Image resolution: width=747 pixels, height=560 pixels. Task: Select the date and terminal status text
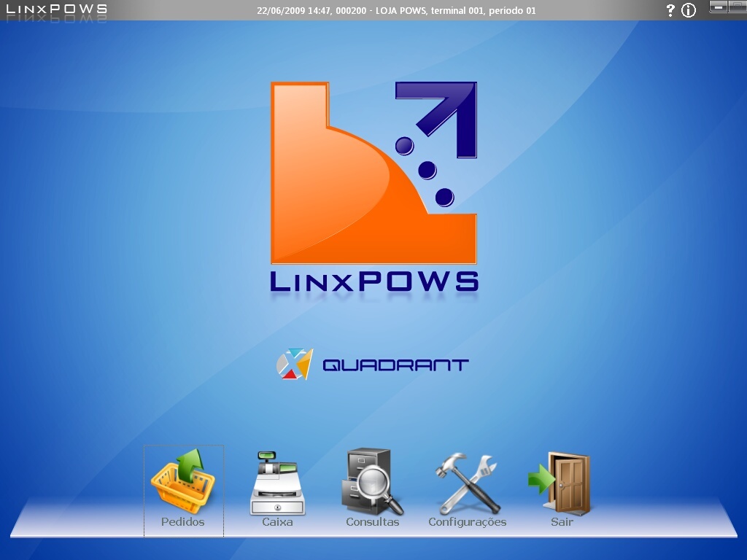click(396, 10)
